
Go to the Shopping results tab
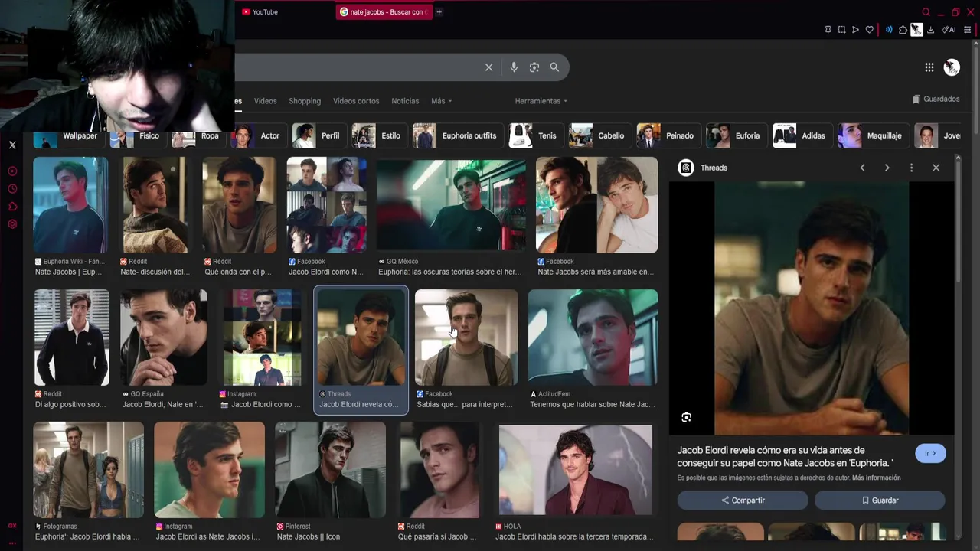[x=305, y=101]
